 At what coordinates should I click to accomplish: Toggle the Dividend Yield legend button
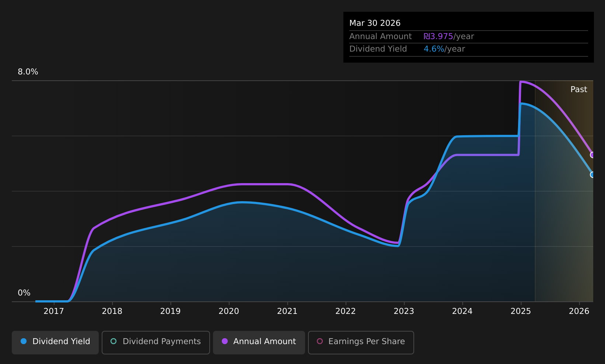pyautogui.click(x=55, y=342)
